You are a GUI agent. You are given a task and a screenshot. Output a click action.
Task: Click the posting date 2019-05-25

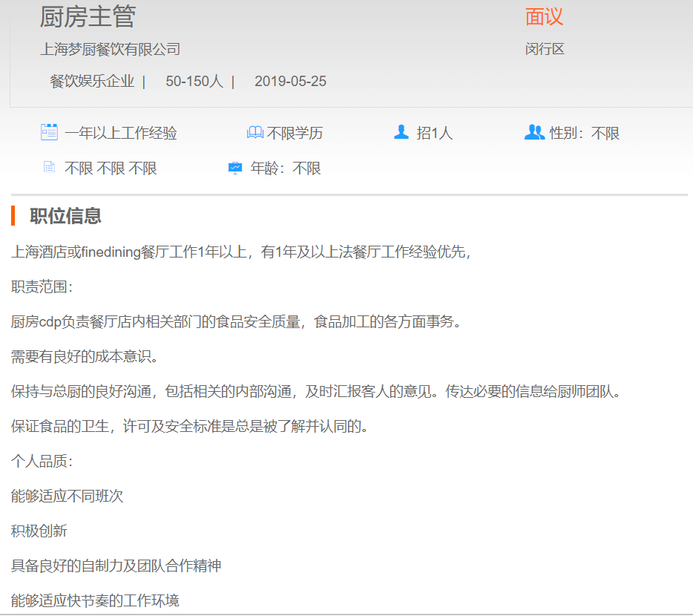[x=290, y=82]
